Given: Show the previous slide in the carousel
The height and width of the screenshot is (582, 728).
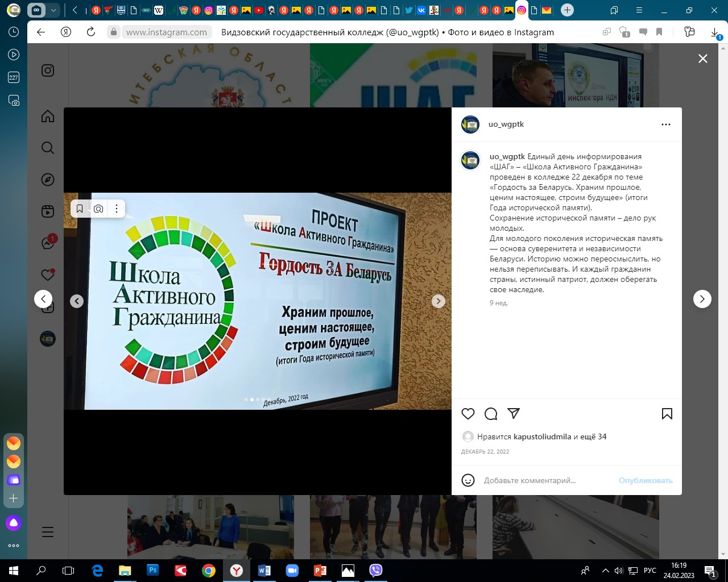Looking at the screenshot, I should point(77,301).
